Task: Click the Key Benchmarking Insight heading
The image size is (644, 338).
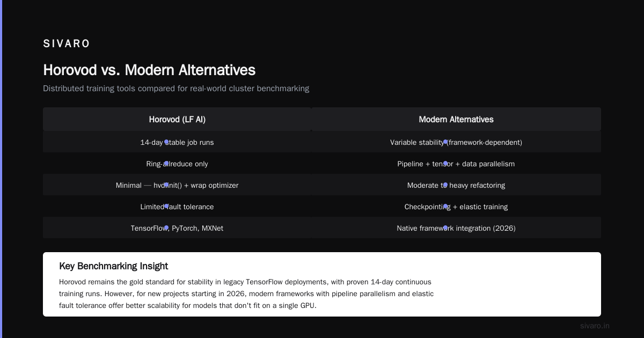Action: pyautogui.click(x=113, y=266)
